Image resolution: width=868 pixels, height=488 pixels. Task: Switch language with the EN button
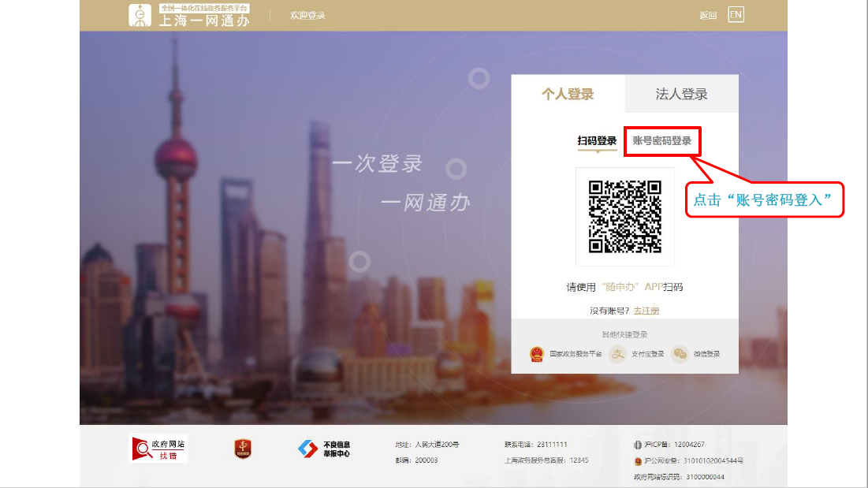[x=735, y=15]
